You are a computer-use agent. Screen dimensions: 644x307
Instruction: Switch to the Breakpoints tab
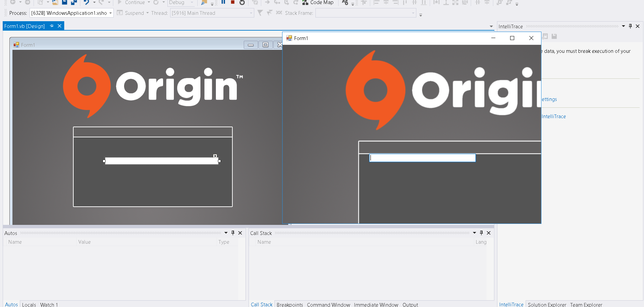click(290, 304)
